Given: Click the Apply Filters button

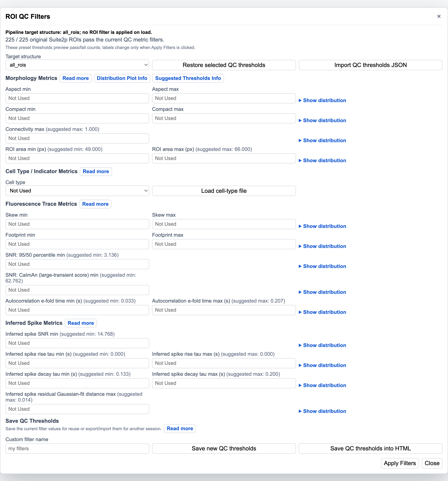Looking at the screenshot, I should point(400,463).
